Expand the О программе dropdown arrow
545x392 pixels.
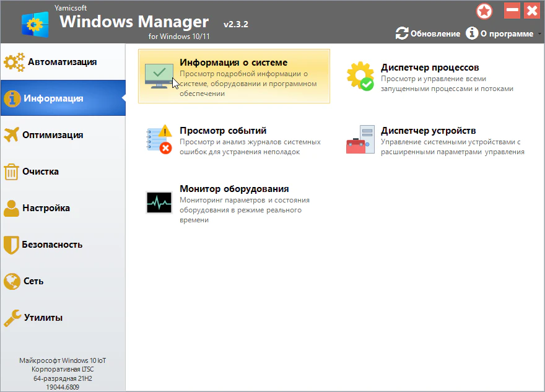[x=539, y=34]
